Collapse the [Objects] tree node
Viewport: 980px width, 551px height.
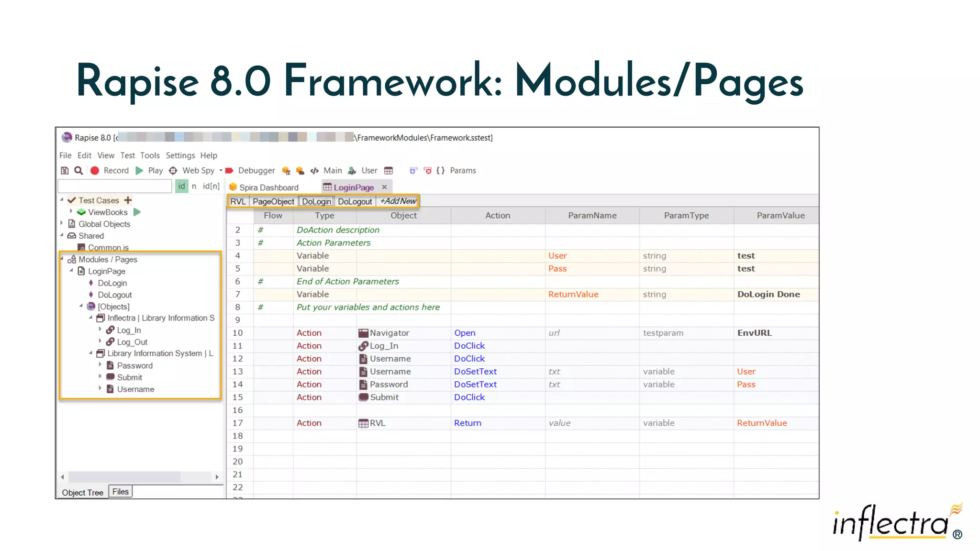click(x=81, y=306)
